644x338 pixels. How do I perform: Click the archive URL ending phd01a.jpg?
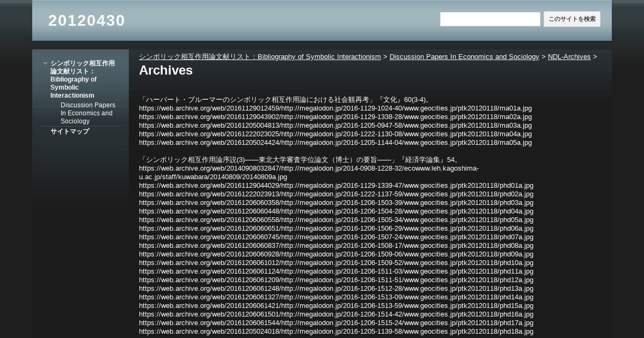(336, 186)
